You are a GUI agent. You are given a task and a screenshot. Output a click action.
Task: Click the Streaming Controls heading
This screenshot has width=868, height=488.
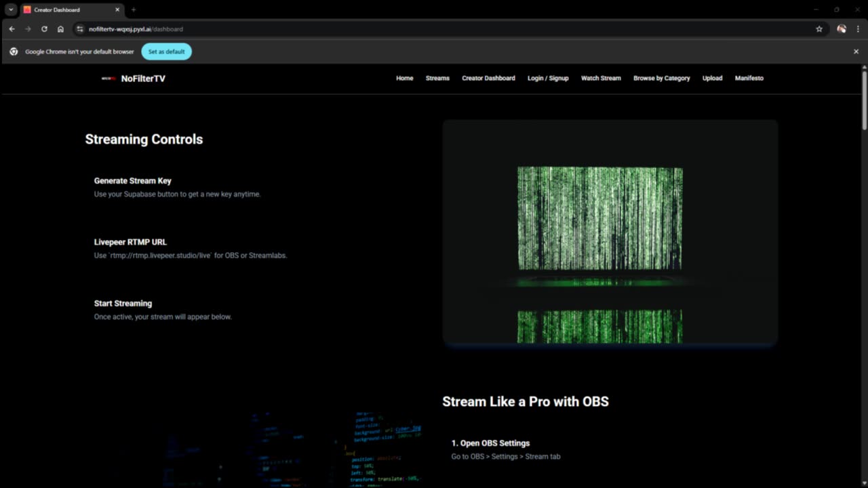(144, 139)
